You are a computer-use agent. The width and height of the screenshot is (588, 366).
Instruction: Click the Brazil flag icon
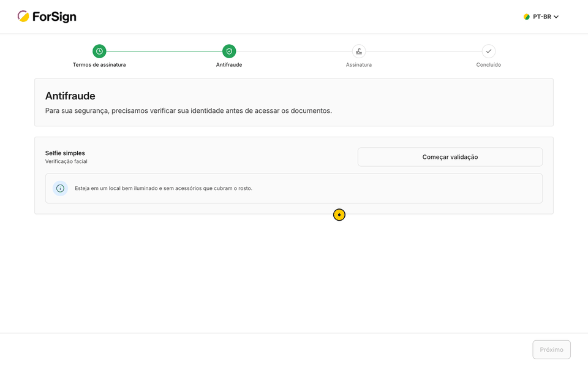click(x=527, y=17)
